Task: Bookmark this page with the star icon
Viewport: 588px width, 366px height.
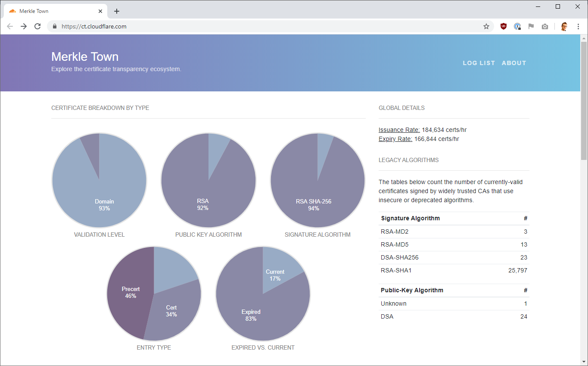Action: coord(486,26)
